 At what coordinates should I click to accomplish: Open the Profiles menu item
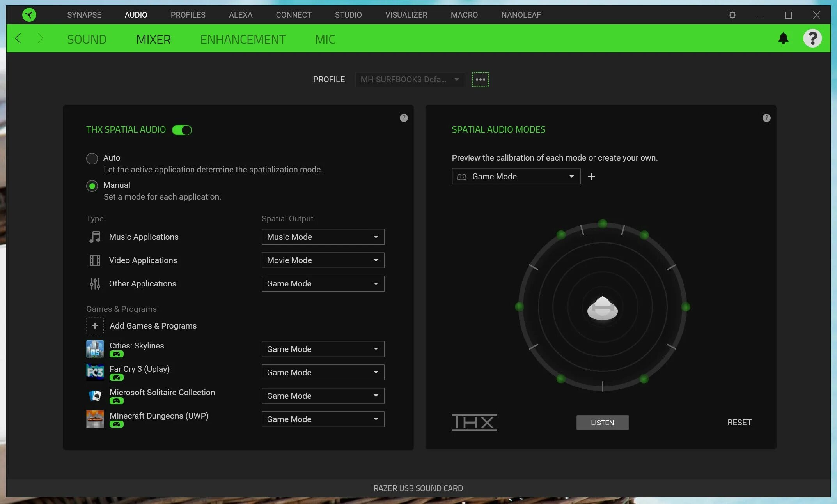(x=188, y=15)
